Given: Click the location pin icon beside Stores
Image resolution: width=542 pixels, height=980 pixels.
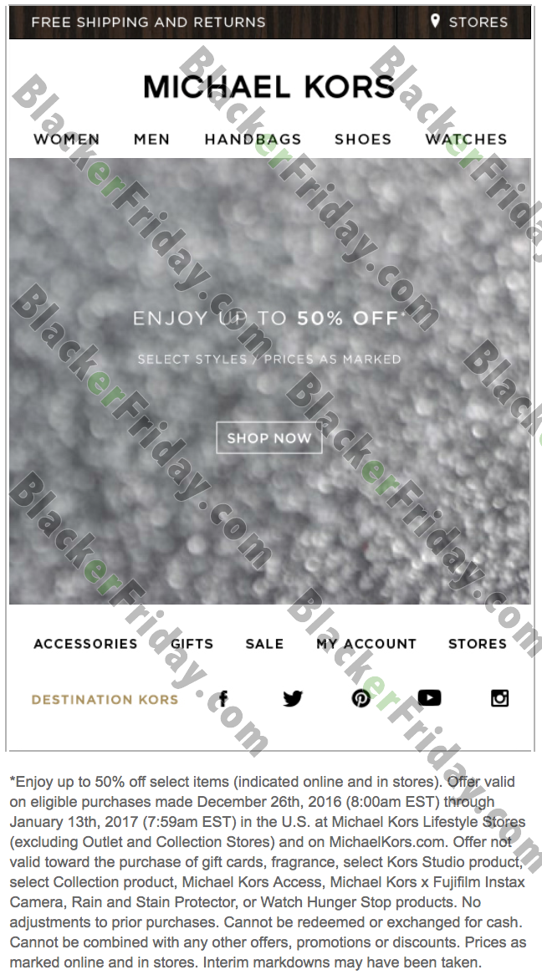Looking at the screenshot, I should tap(435, 21).
